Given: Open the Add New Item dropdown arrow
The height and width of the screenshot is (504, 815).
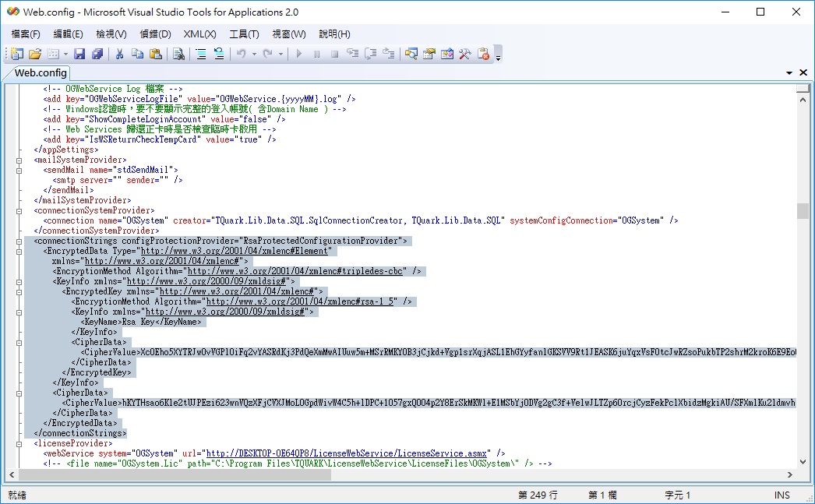Looking at the screenshot, I should (x=65, y=54).
